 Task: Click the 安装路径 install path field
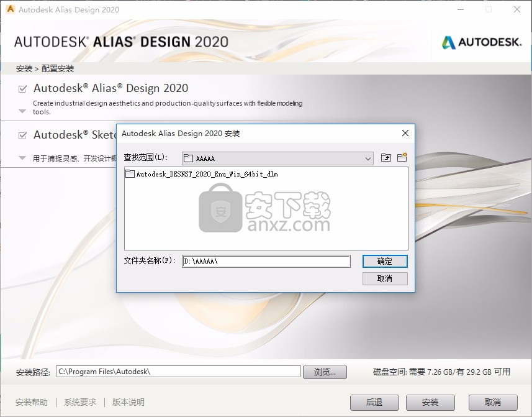tap(178, 371)
